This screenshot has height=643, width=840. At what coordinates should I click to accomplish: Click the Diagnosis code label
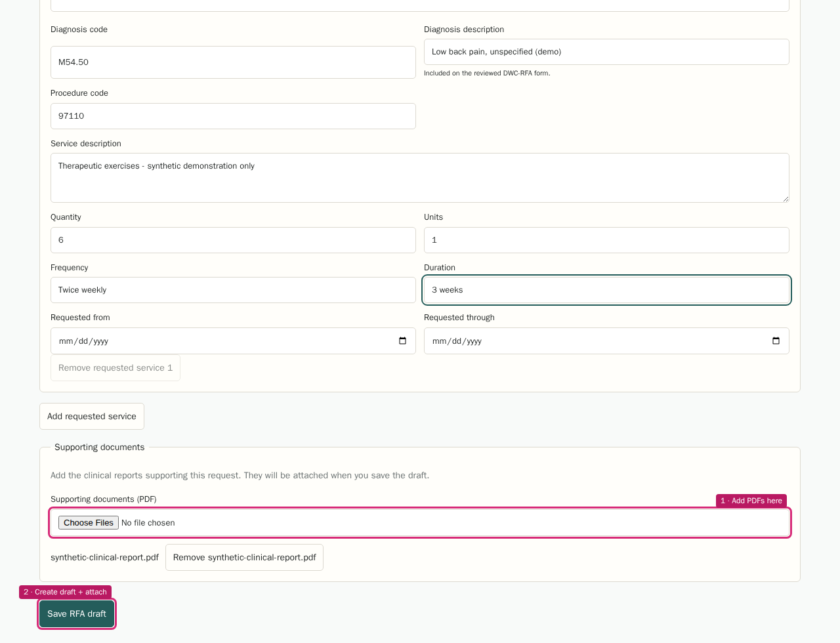coord(79,30)
